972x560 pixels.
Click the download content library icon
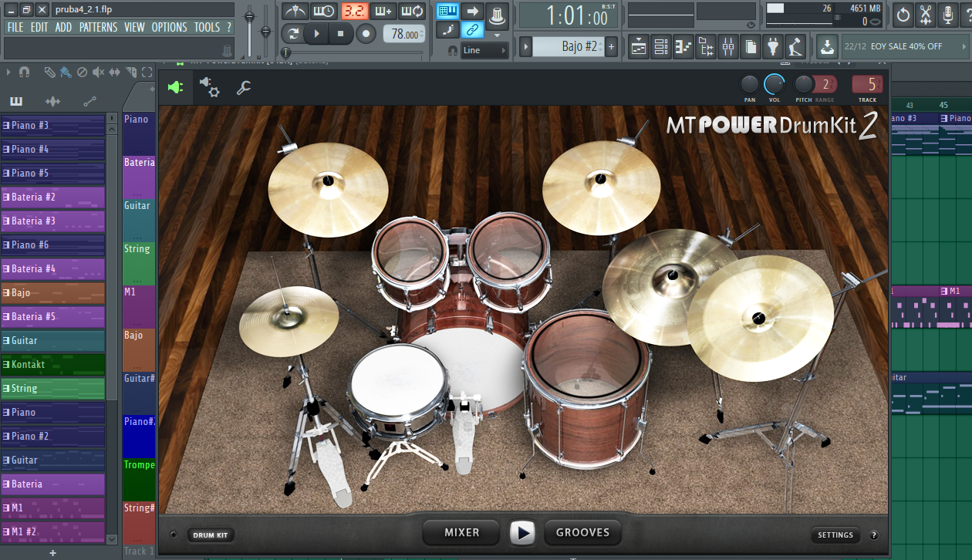827,46
